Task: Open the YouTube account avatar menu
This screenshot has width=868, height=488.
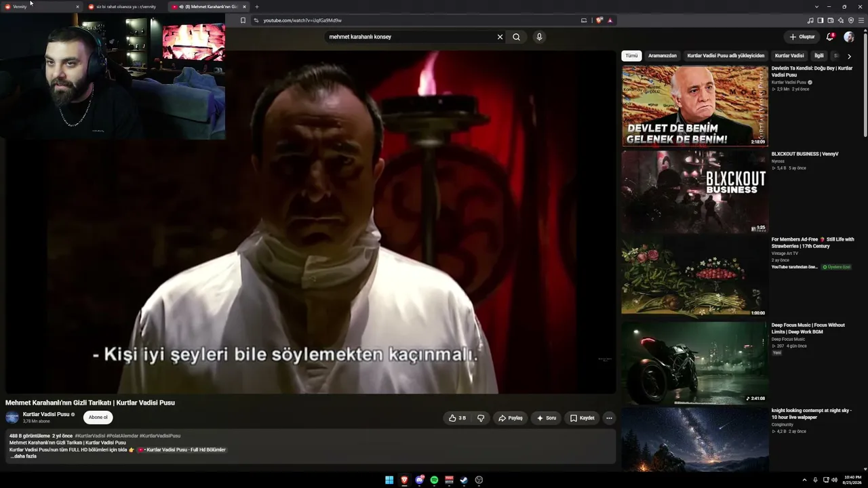Action: tap(849, 37)
